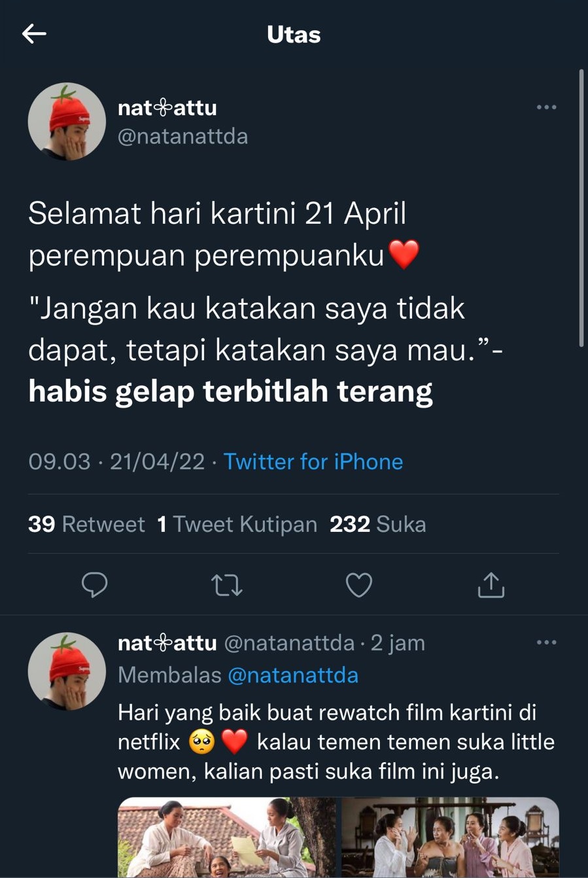View the 232 Suka likes list

click(x=377, y=524)
